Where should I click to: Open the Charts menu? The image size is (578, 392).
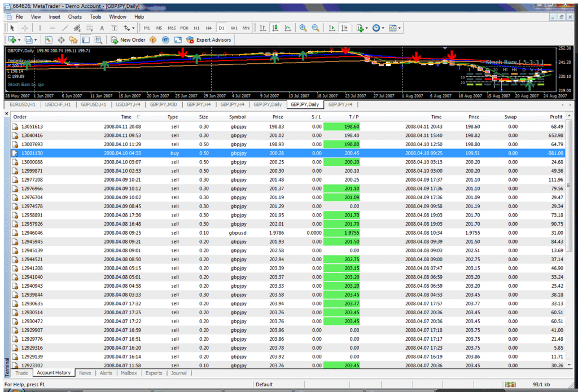click(x=75, y=17)
